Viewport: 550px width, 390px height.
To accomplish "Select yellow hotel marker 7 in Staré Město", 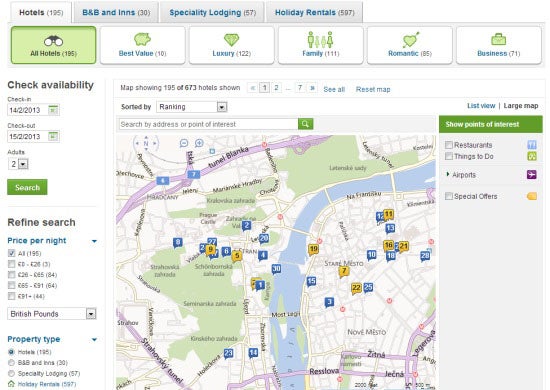I will pyautogui.click(x=344, y=271).
